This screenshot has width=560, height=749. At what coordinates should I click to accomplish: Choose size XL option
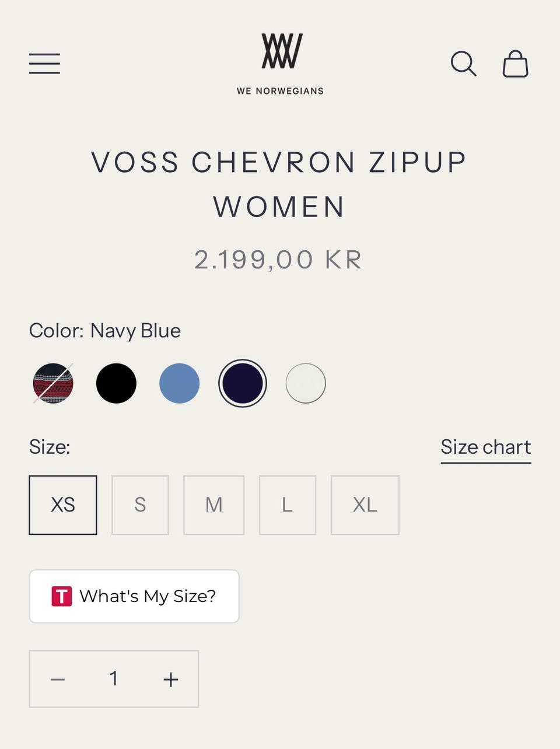tap(365, 505)
